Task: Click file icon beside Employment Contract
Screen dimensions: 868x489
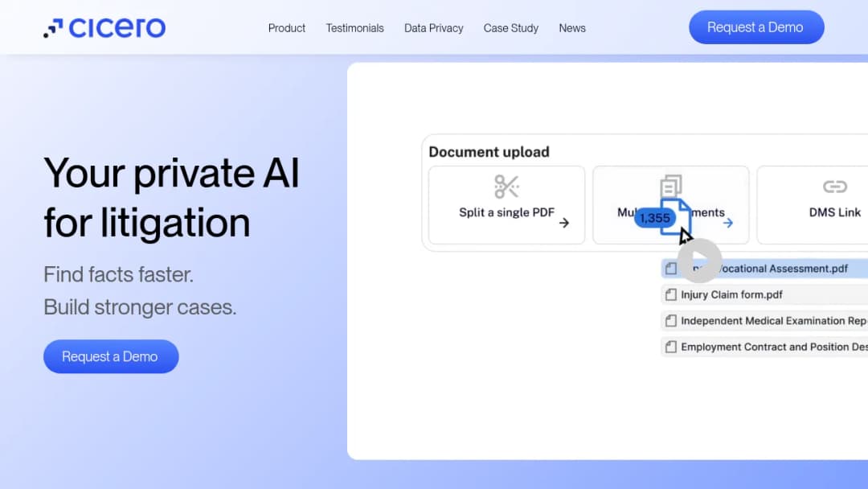Action: pyautogui.click(x=671, y=347)
